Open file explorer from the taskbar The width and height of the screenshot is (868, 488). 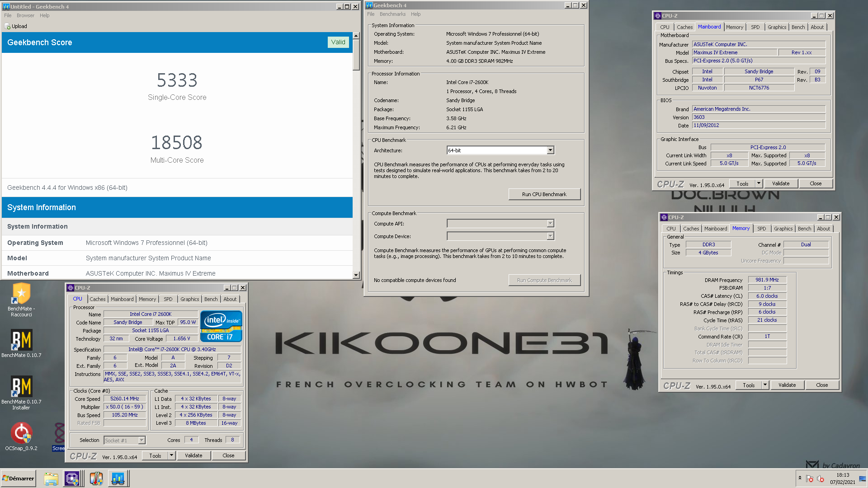point(51,479)
